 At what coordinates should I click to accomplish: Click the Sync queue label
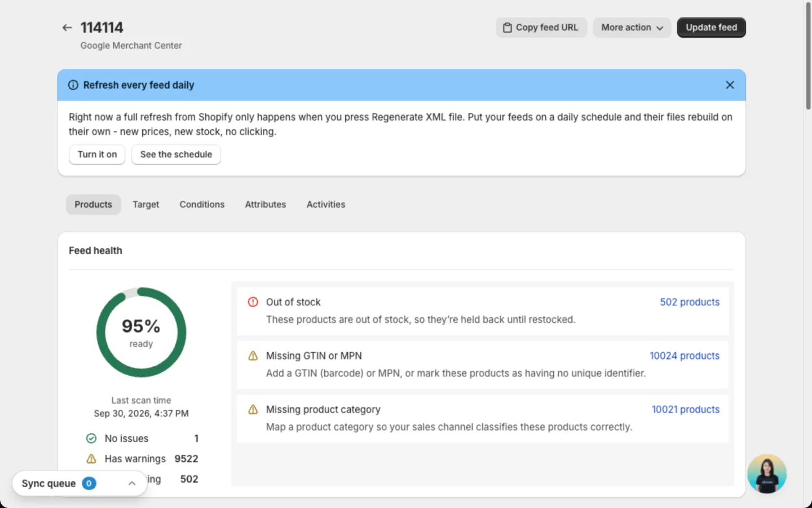(x=48, y=483)
